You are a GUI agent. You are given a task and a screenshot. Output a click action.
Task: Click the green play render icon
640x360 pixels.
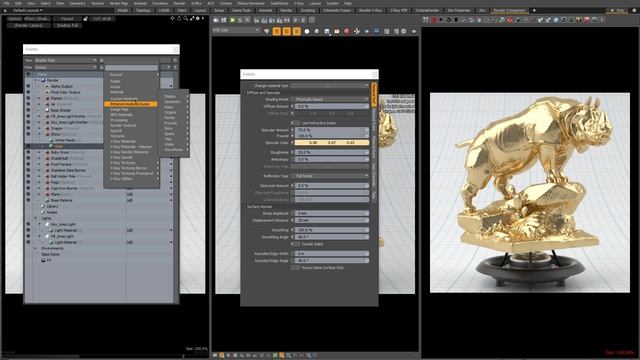(x=232, y=20)
